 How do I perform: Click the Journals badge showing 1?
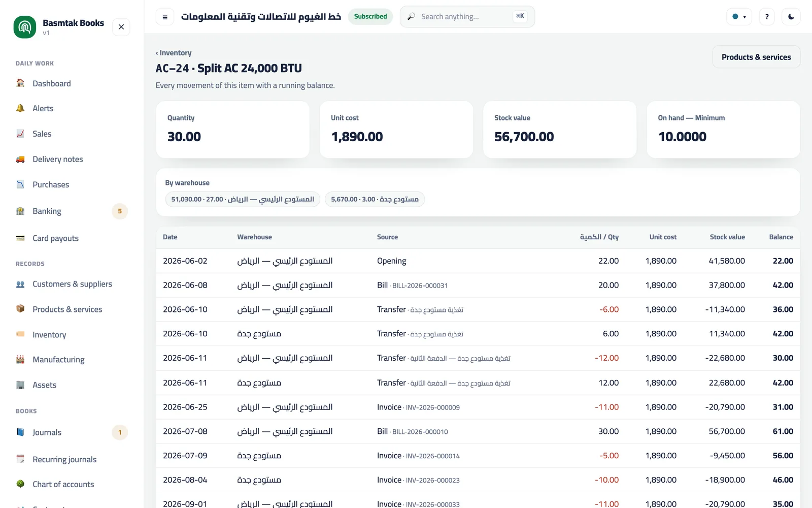click(120, 432)
